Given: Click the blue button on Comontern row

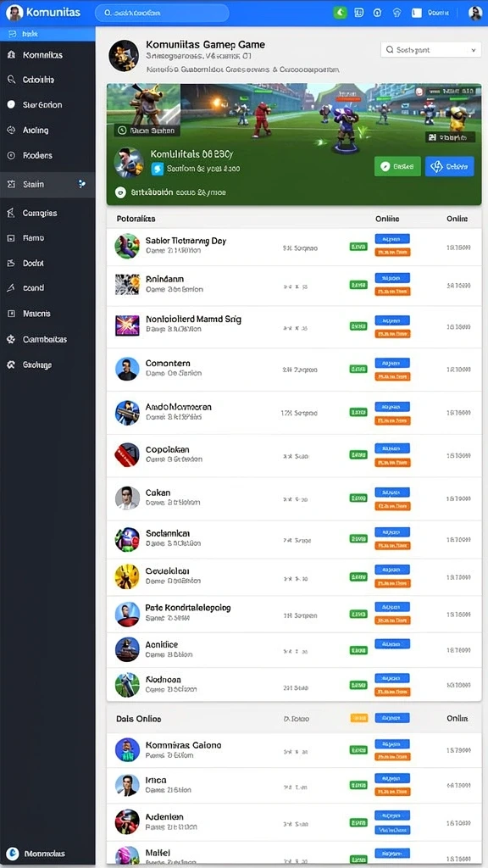Looking at the screenshot, I should [x=392, y=363].
